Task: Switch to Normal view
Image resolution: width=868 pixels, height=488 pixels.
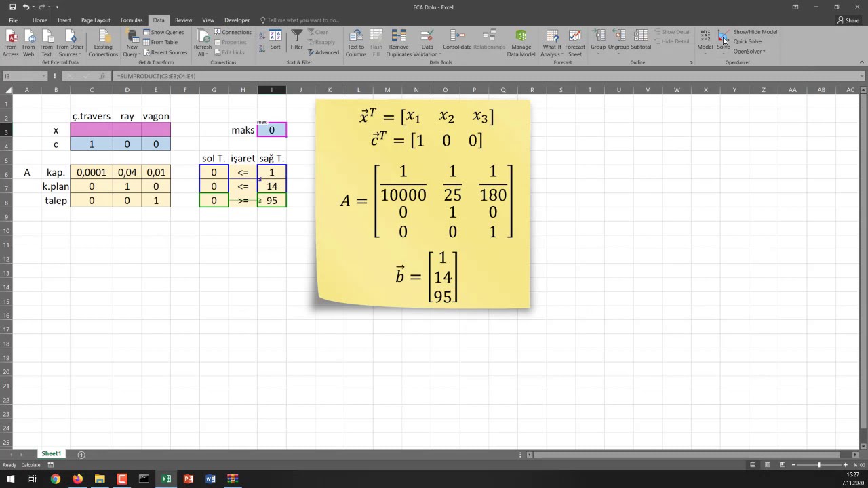Action: [753, 465]
